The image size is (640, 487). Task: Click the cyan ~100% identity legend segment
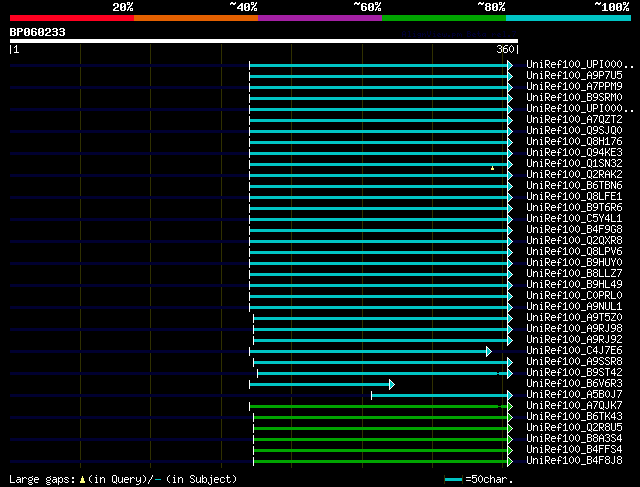569,18
